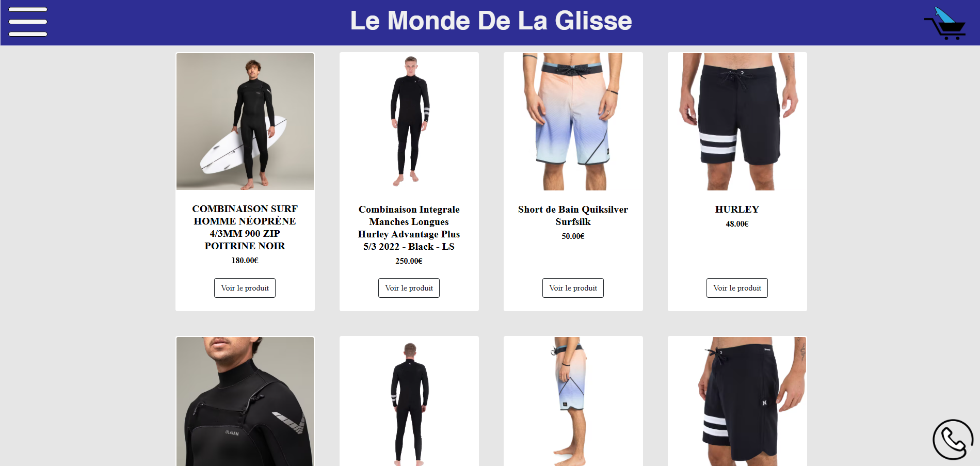View the Quiksilver Surfsilk short product
The height and width of the screenshot is (466, 980).
coord(573,288)
